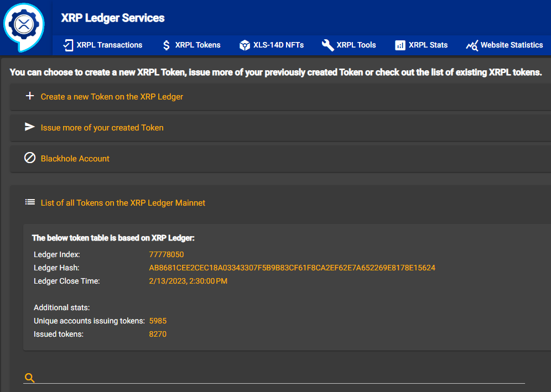Expand the Blackhole Account panel
The height and width of the screenshot is (392, 551).
pyautogui.click(x=75, y=159)
